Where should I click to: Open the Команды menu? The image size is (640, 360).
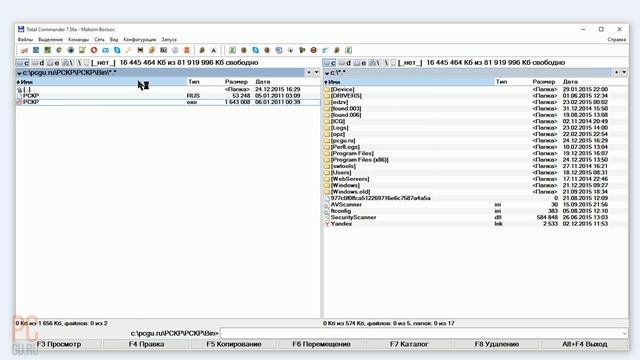[x=78, y=40]
